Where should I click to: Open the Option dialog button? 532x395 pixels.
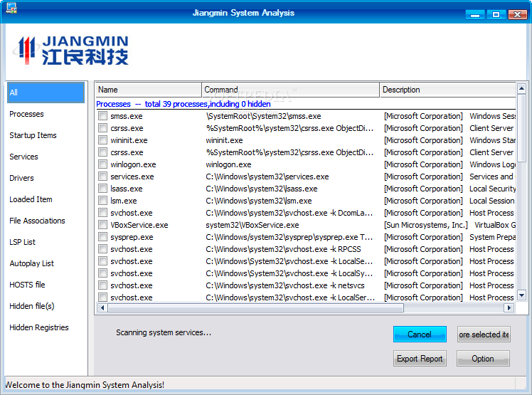(x=483, y=358)
